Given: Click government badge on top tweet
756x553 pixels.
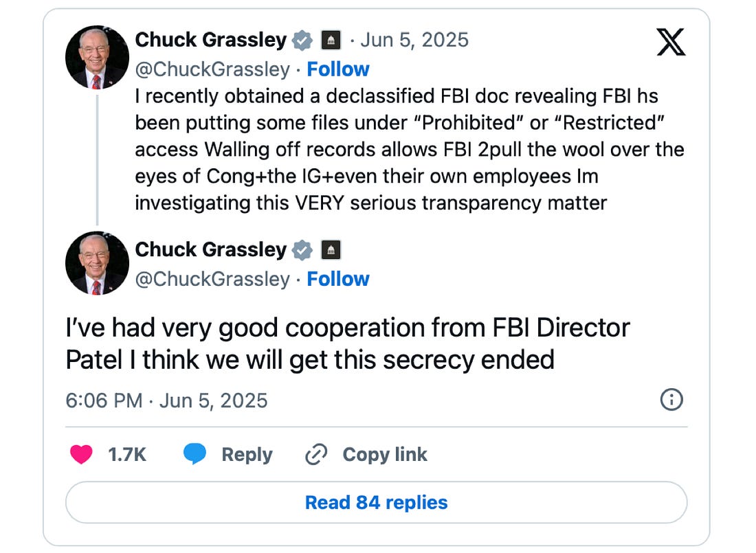Looking at the screenshot, I should [x=331, y=41].
